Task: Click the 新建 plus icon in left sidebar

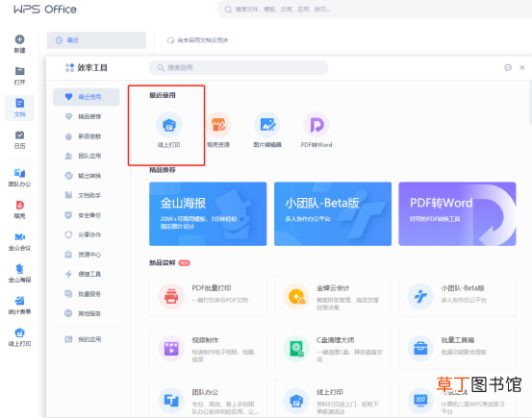Action: 19,39
